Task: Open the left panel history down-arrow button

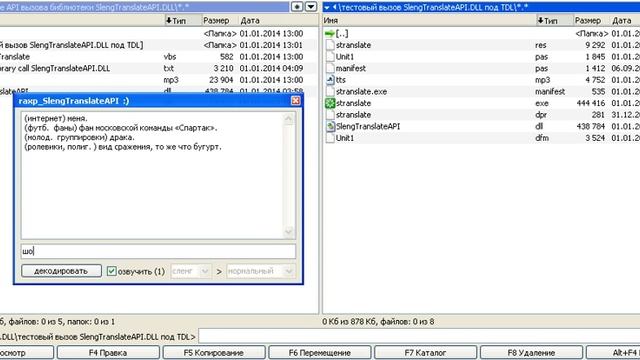Action: pos(311,7)
